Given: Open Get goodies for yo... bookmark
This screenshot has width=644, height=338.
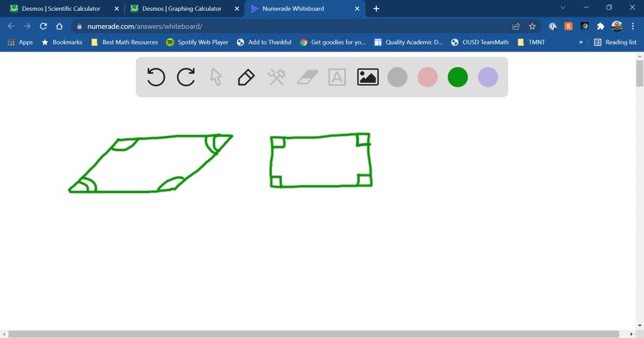Looking at the screenshot, I should [x=333, y=42].
